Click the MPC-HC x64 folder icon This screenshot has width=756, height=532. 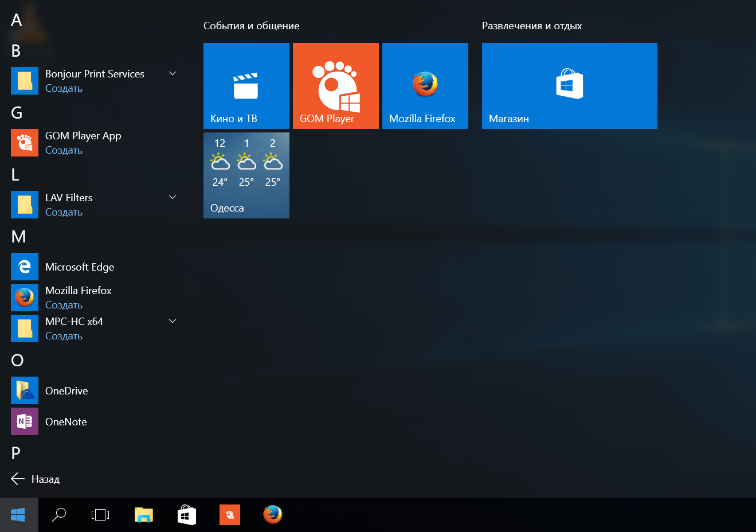25,328
